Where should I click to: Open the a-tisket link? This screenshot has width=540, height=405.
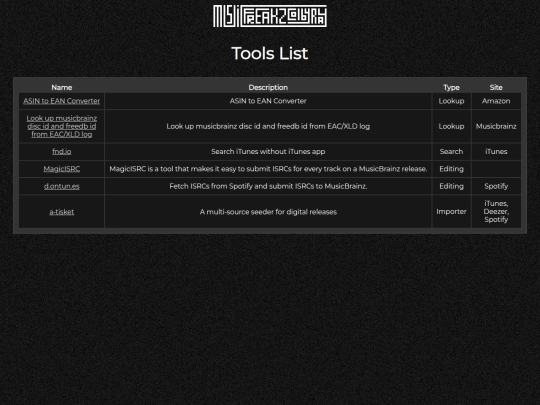(62, 212)
